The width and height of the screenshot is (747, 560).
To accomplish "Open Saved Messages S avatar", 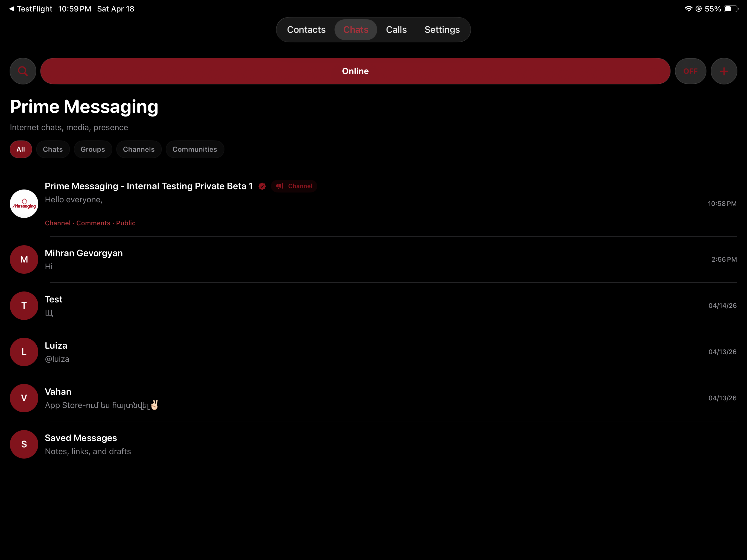I will [24, 445].
